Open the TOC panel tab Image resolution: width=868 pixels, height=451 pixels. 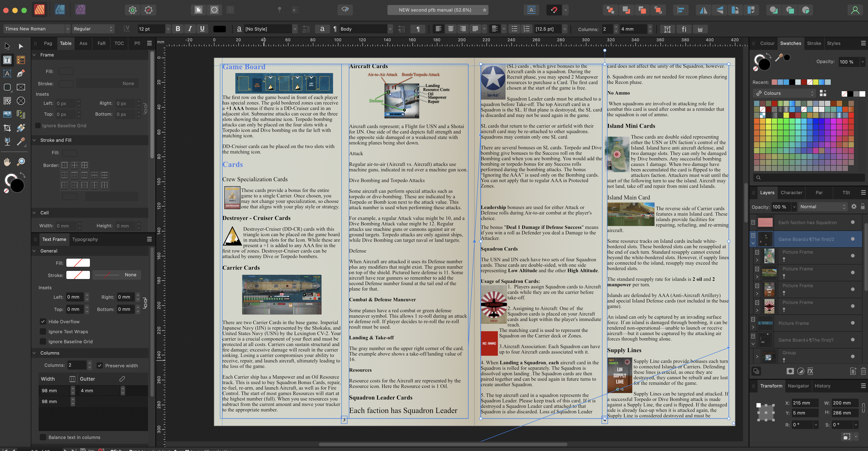pyautogui.click(x=119, y=43)
